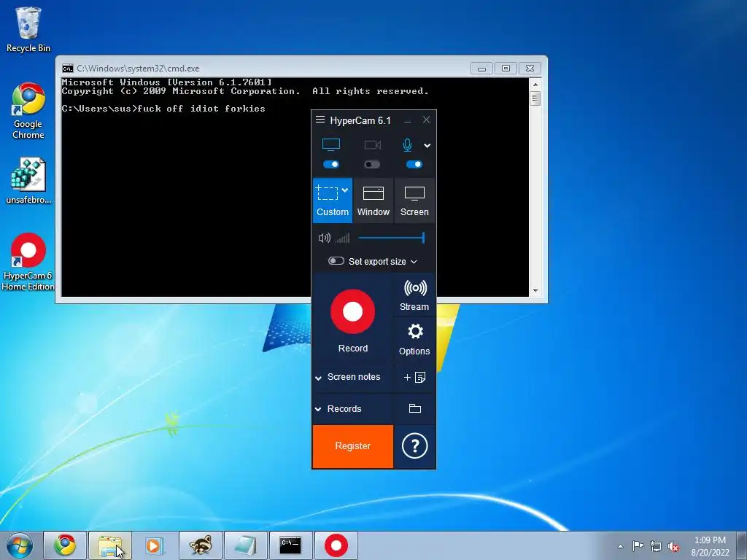Toggle the screen capture switch

pos(331,164)
